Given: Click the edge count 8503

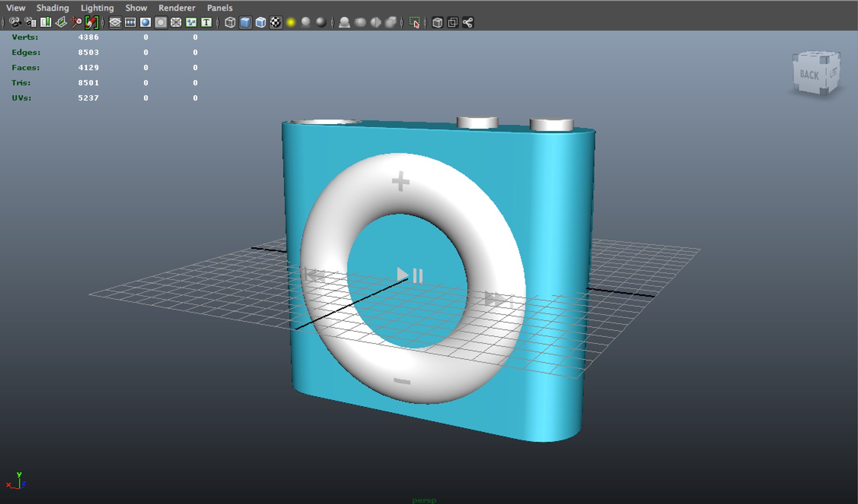Looking at the screenshot, I should (88, 52).
